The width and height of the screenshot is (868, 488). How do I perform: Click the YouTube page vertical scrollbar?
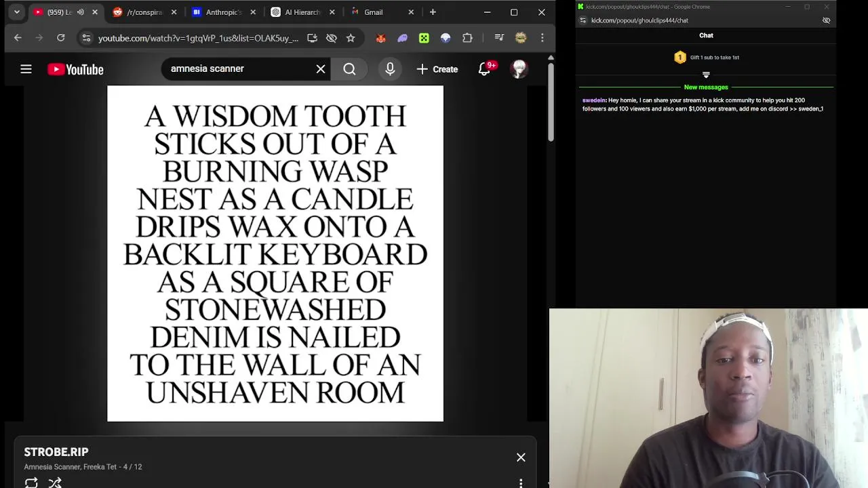[551, 102]
